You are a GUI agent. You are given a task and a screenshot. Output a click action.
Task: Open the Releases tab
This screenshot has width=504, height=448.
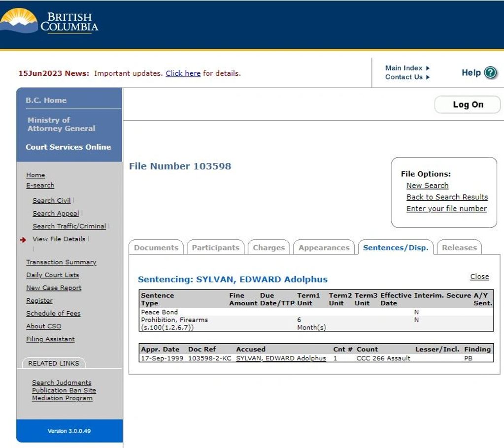pyautogui.click(x=459, y=248)
